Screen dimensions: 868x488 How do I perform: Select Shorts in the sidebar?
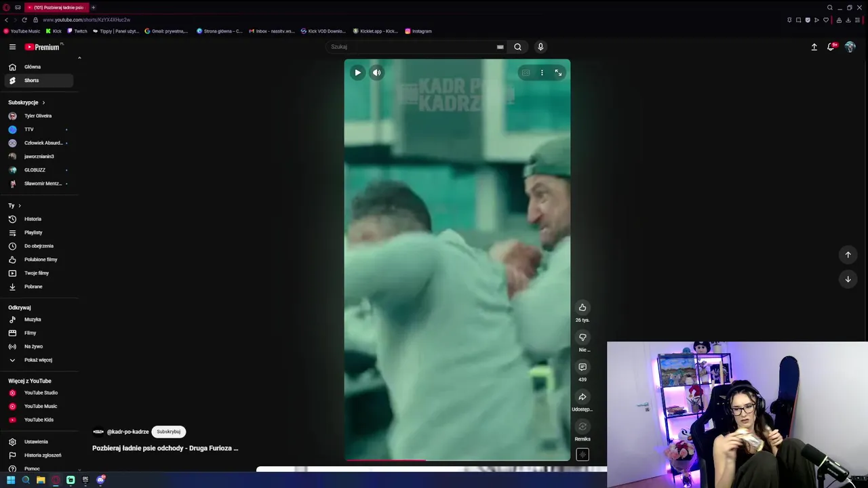39,81
